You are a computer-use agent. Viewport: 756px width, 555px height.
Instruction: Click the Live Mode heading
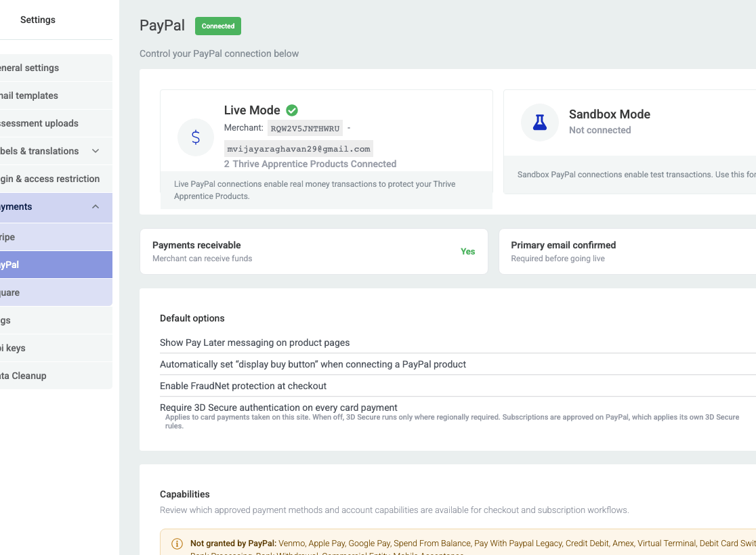(252, 110)
